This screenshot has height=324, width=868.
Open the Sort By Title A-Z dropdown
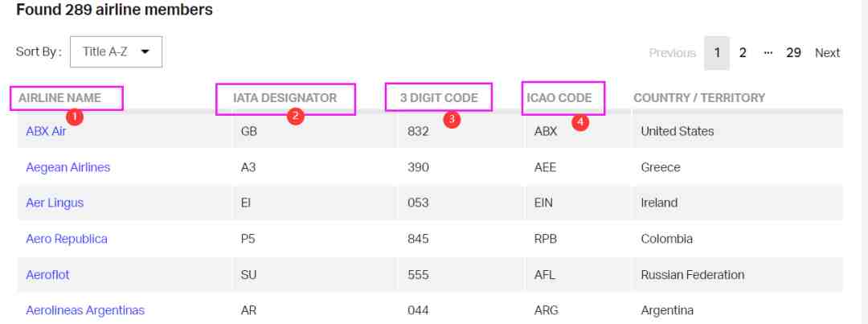tap(116, 51)
